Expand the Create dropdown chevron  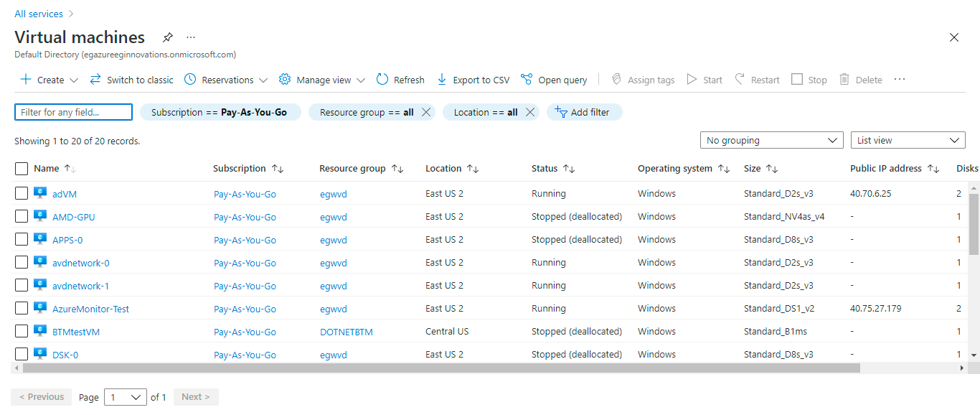tap(73, 80)
